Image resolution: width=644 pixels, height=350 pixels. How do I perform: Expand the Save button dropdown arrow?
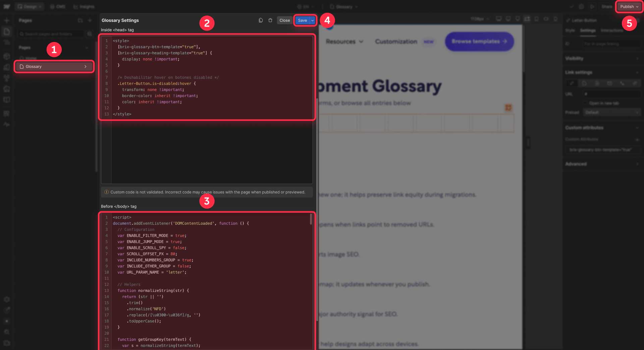[312, 20]
